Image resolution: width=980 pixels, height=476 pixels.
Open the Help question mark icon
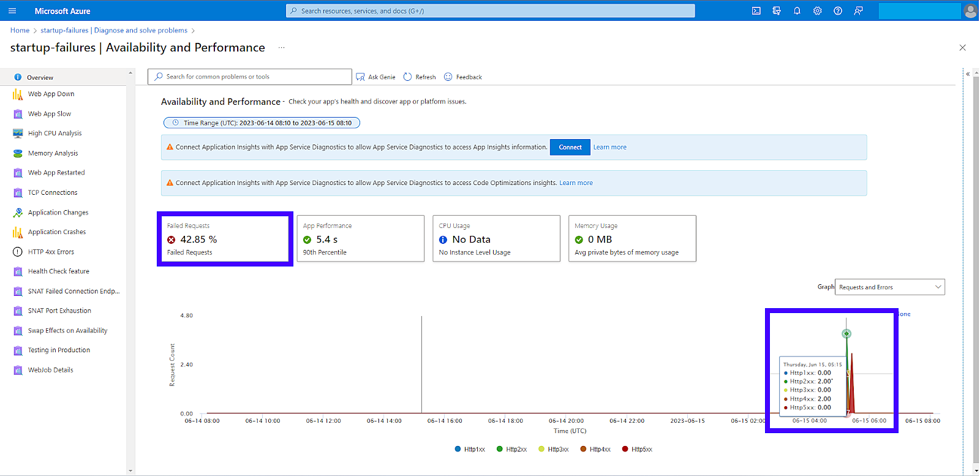coord(838,11)
